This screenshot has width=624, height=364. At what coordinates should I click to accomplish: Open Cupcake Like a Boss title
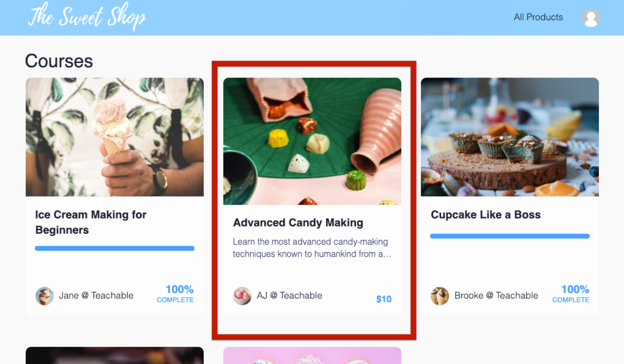486,214
